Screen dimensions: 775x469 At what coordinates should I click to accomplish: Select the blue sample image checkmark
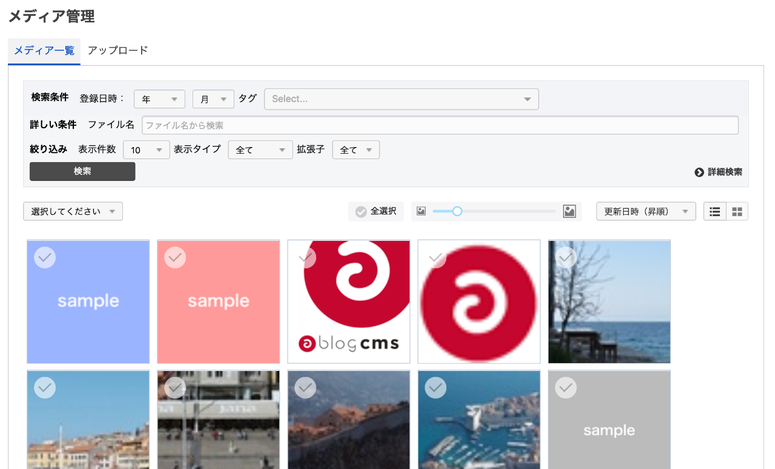pyautogui.click(x=45, y=258)
